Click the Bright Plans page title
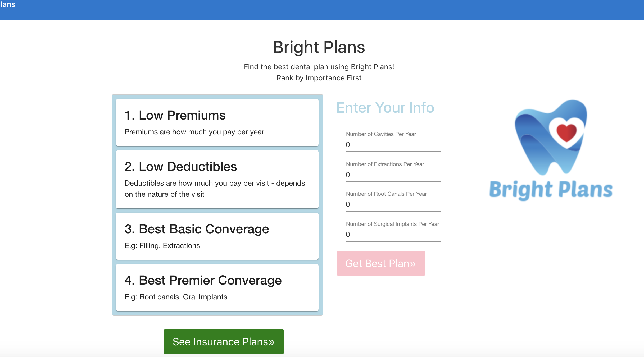This screenshot has width=644, height=357. click(x=319, y=48)
